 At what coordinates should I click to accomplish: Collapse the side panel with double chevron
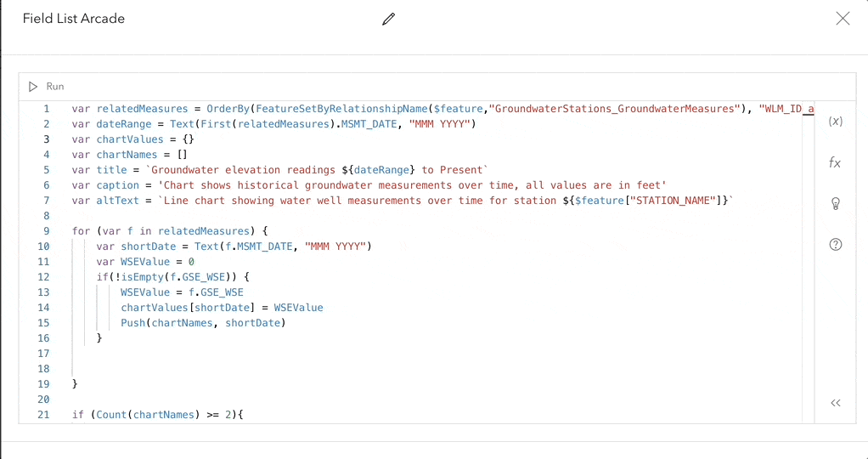tap(836, 403)
